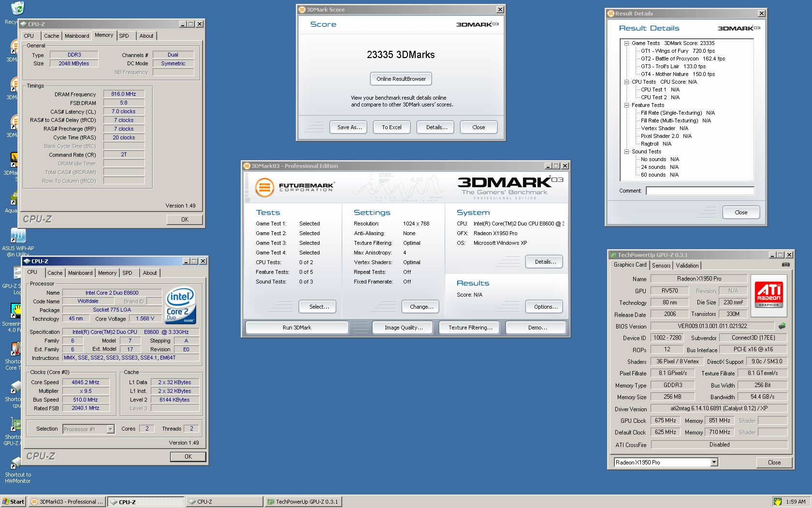This screenshot has height=508, width=812.
Task: Open Cache tab in the bottom CPU-Z window
Action: 55,273
